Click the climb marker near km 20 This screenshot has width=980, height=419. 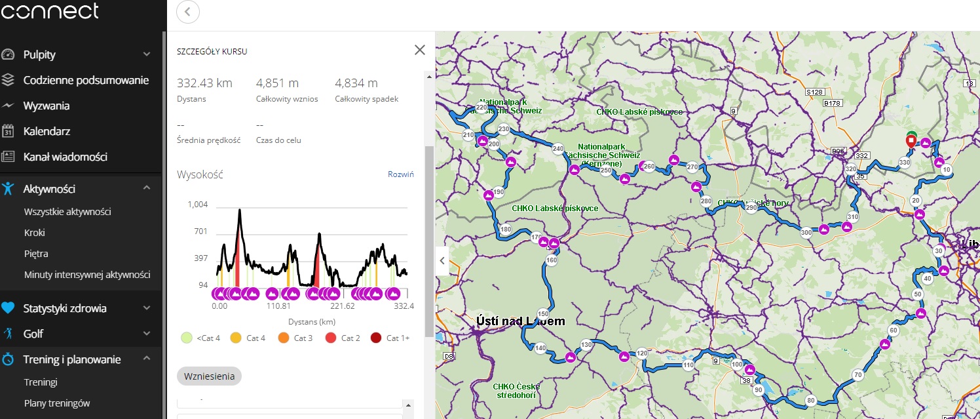[x=920, y=214]
